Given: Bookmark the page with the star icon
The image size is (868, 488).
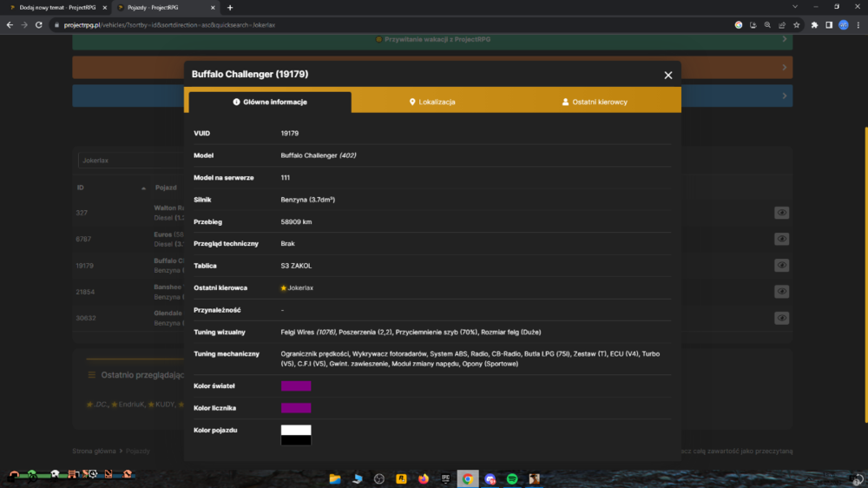Looking at the screenshot, I should (x=797, y=25).
